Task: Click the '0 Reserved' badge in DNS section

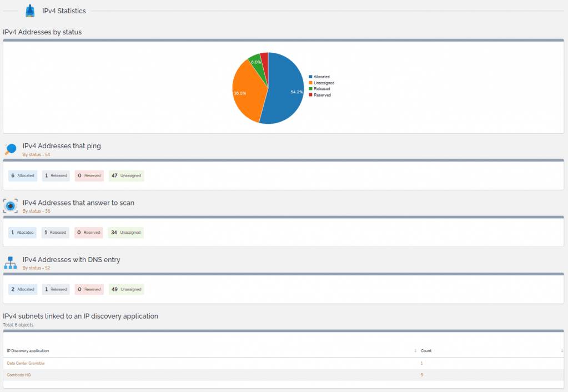Action: [88, 289]
